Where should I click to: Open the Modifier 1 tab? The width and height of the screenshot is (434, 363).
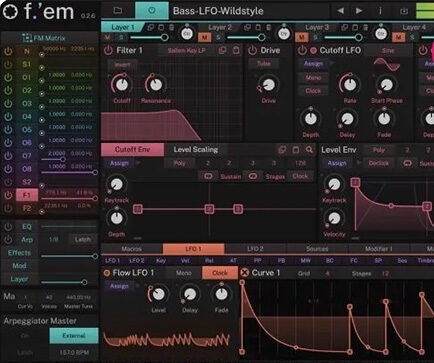pyautogui.click(x=379, y=249)
